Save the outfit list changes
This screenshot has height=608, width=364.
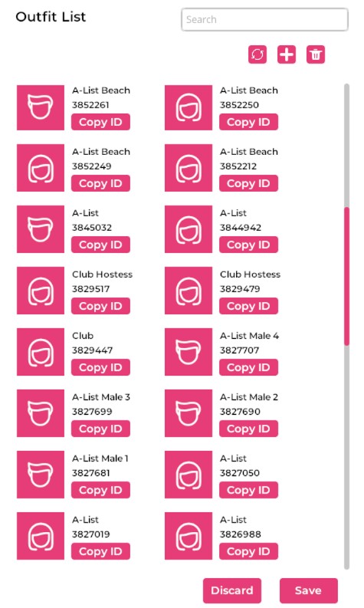[x=308, y=590]
